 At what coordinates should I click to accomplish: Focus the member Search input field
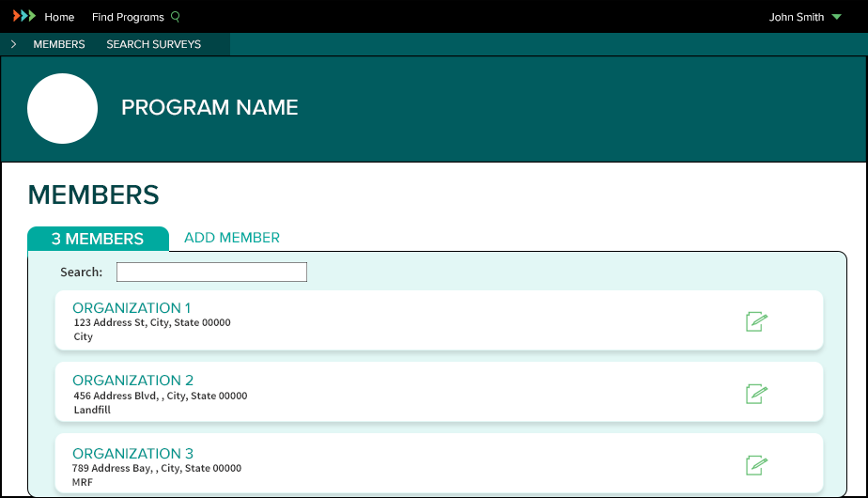(x=211, y=272)
